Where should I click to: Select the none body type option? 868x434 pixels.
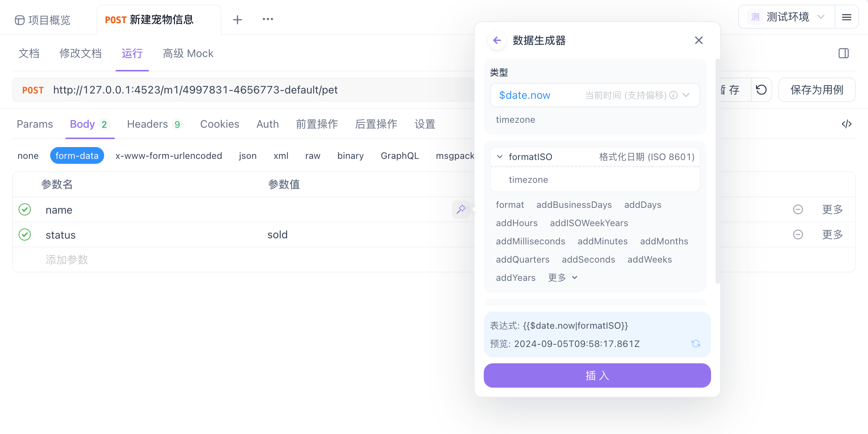pyautogui.click(x=28, y=155)
